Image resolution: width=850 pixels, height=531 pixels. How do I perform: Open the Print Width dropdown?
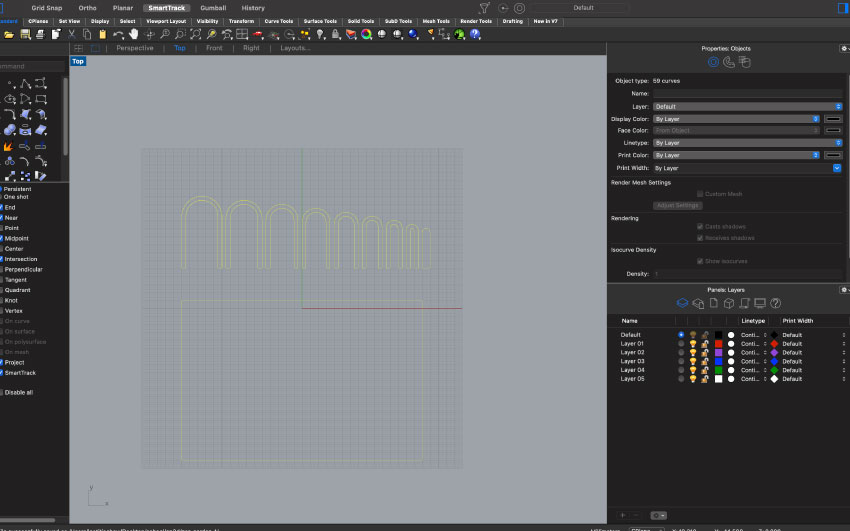coord(747,168)
